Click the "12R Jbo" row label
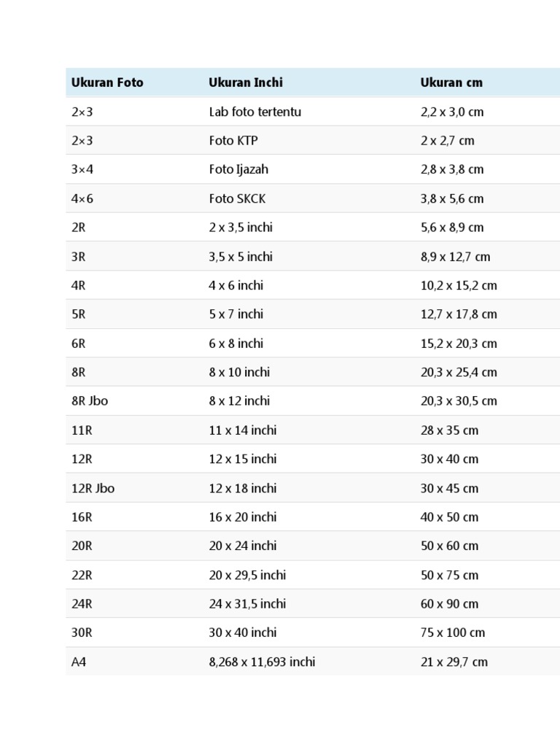This screenshot has height=747, width=560. (x=93, y=488)
